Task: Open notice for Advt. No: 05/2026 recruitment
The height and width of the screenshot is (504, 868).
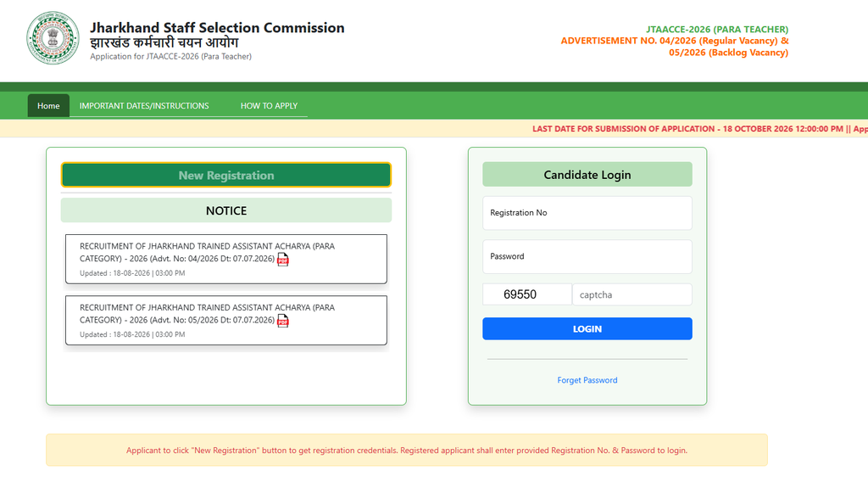Action: coord(225,320)
